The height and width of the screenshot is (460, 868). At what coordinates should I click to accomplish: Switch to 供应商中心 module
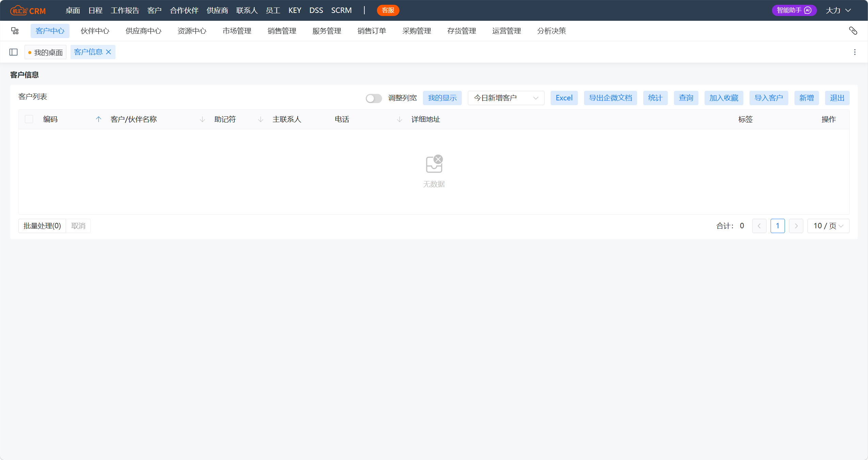click(143, 31)
